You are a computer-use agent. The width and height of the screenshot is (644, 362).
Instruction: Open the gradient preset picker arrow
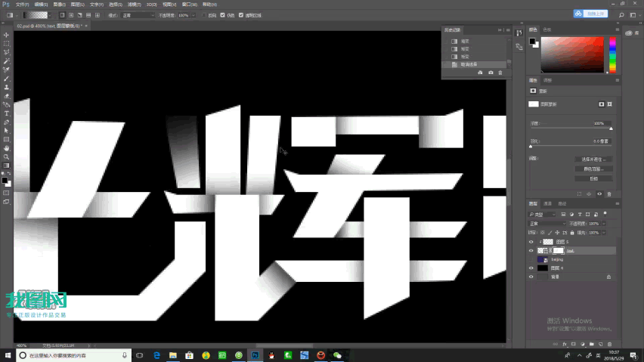point(50,15)
